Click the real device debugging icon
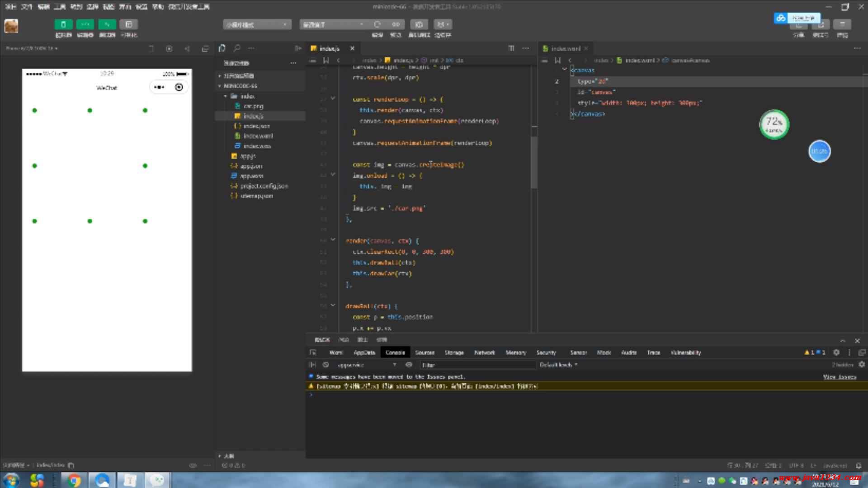868x488 pixels. (x=419, y=24)
